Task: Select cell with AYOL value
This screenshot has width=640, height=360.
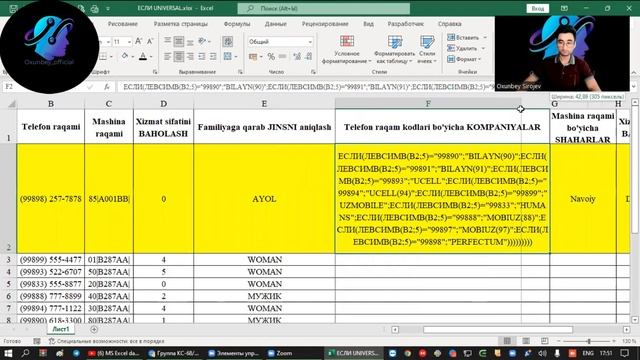Action: (x=264, y=199)
